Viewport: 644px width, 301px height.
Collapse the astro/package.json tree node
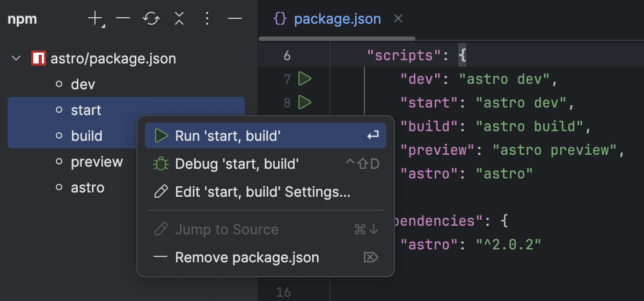point(16,58)
